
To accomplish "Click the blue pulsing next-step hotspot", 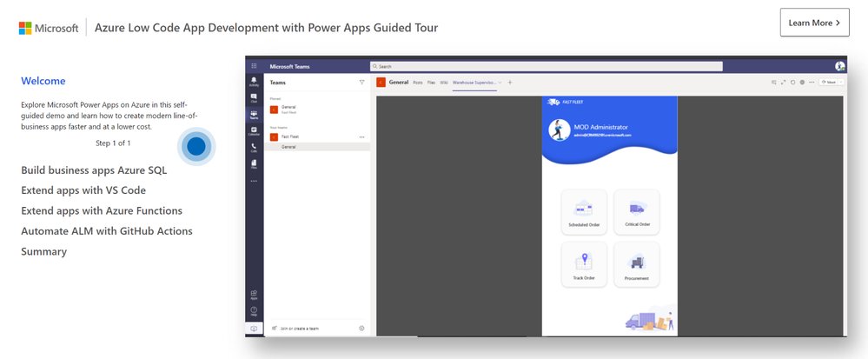I will (x=196, y=146).
